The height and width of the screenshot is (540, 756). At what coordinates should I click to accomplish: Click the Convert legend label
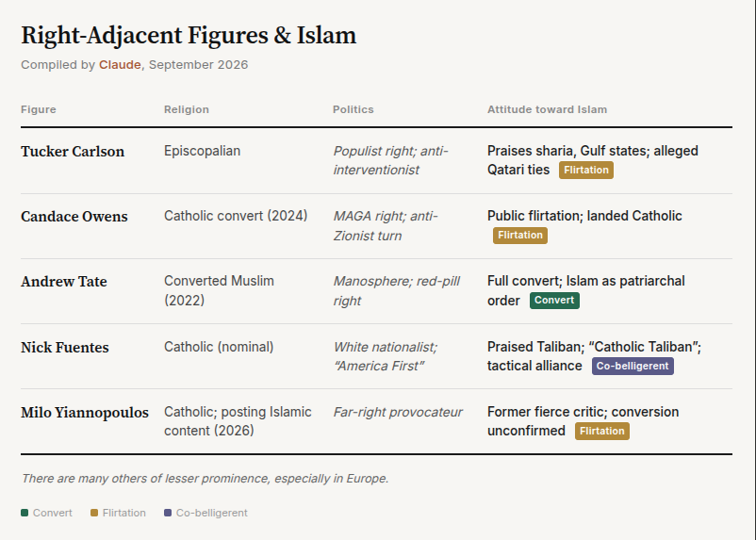pos(52,513)
